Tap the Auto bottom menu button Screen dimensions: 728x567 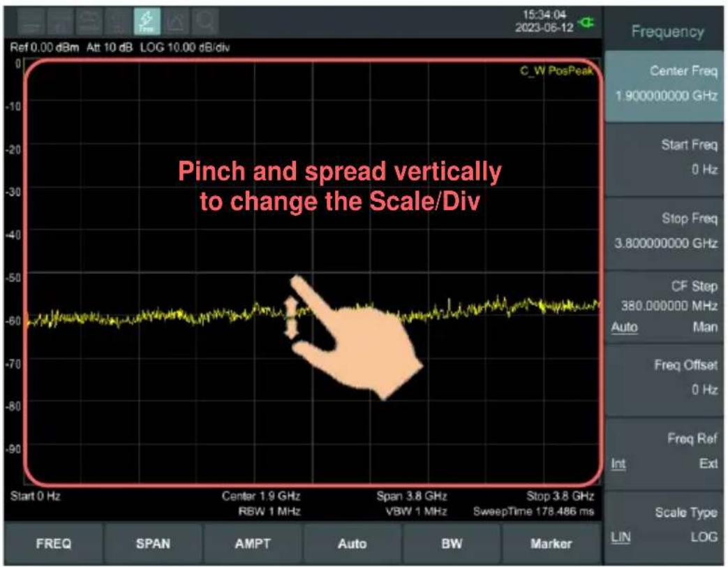(x=352, y=544)
